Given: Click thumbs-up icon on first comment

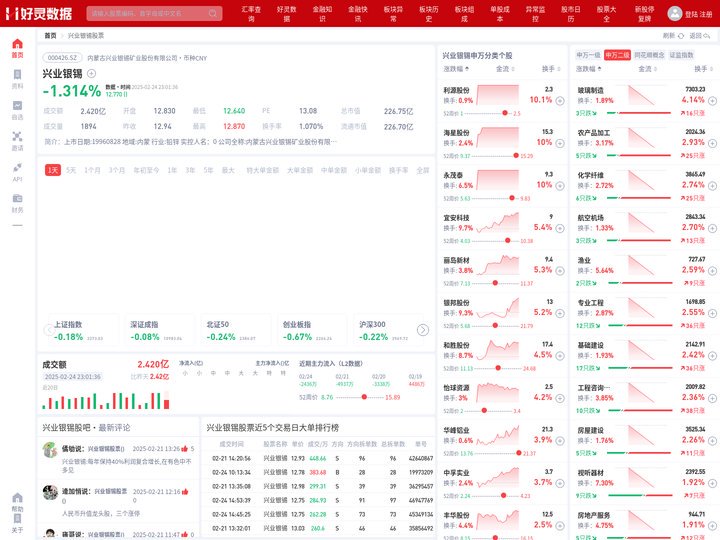Looking at the screenshot, I should tap(185, 449).
